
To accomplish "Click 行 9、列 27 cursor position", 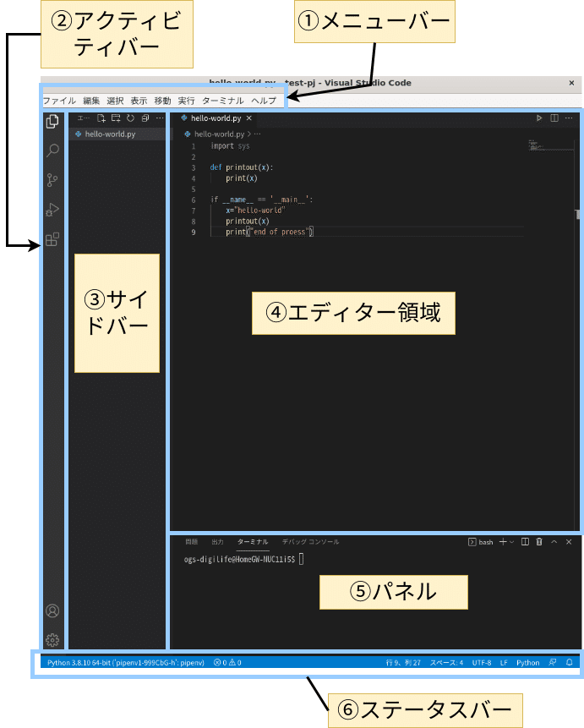I will coord(403,663).
